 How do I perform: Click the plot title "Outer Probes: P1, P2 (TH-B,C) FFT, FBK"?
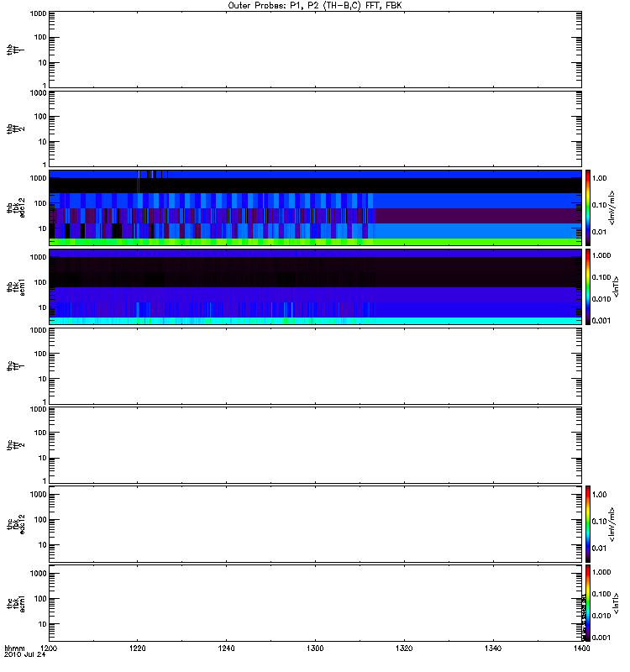(314, 6)
